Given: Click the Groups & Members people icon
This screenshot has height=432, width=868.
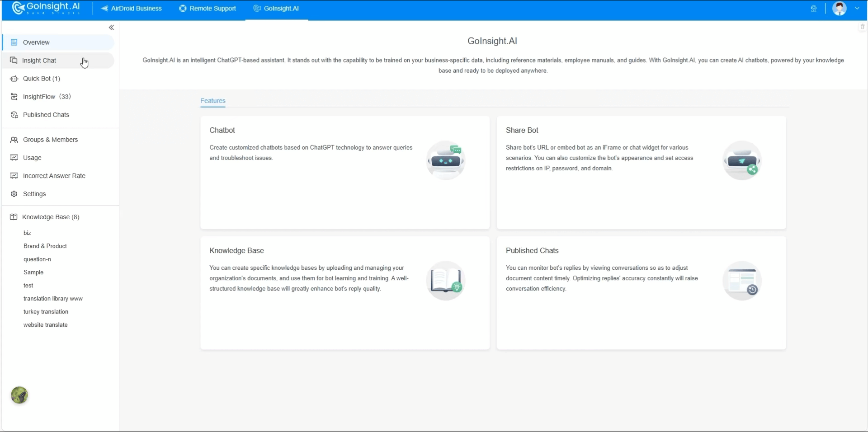Looking at the screenshot, I should (x=14, y=140).
